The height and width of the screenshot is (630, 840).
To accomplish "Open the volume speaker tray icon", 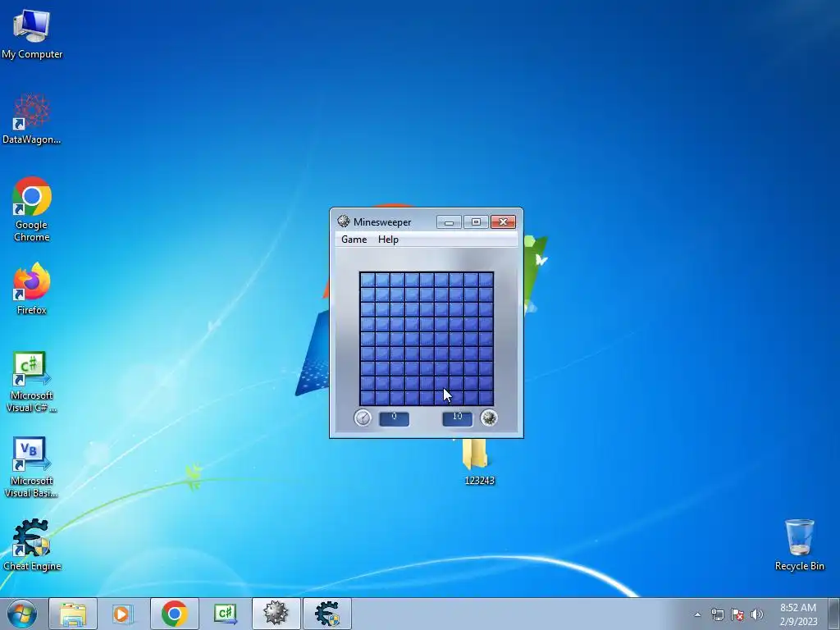I will (757, 614).
